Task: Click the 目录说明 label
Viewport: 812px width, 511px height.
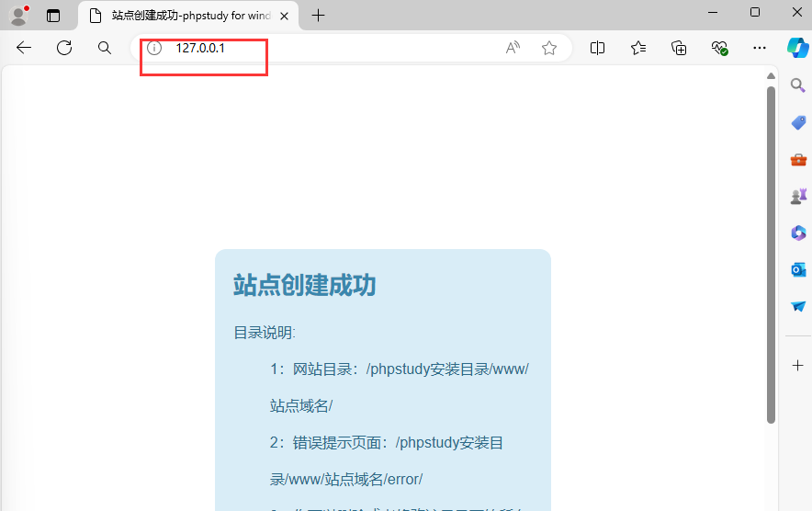Action: 265,333
